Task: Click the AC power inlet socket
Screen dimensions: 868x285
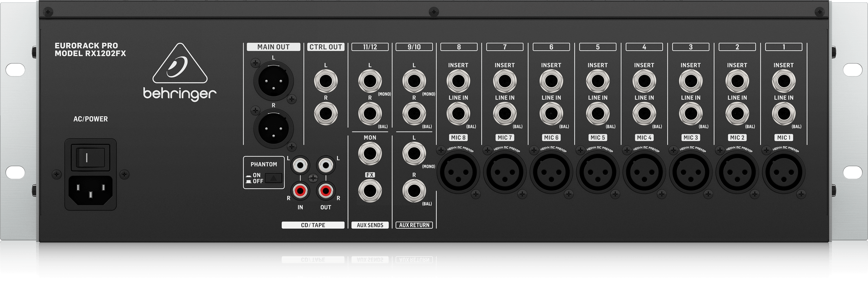Action: (x=90, y=189)
